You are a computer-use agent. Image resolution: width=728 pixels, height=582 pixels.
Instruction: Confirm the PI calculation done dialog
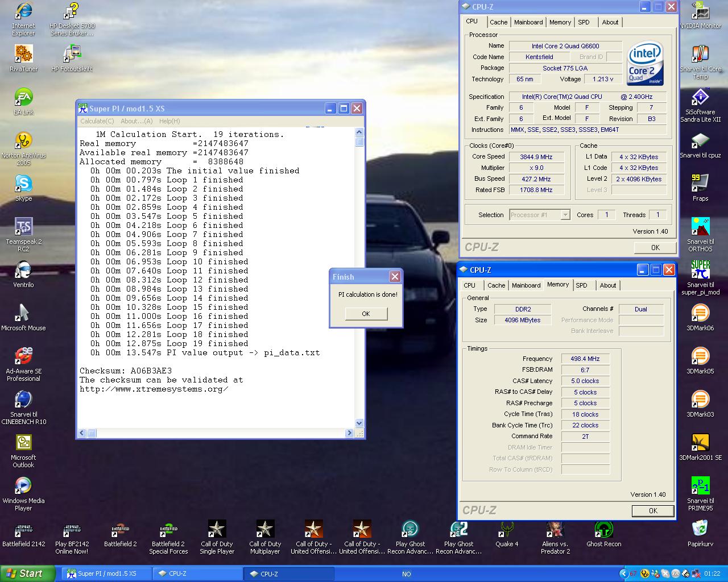pos(366,314)
